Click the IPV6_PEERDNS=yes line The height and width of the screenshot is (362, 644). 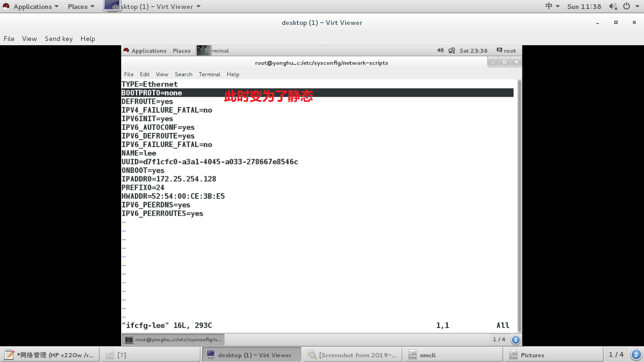point(156,205)
